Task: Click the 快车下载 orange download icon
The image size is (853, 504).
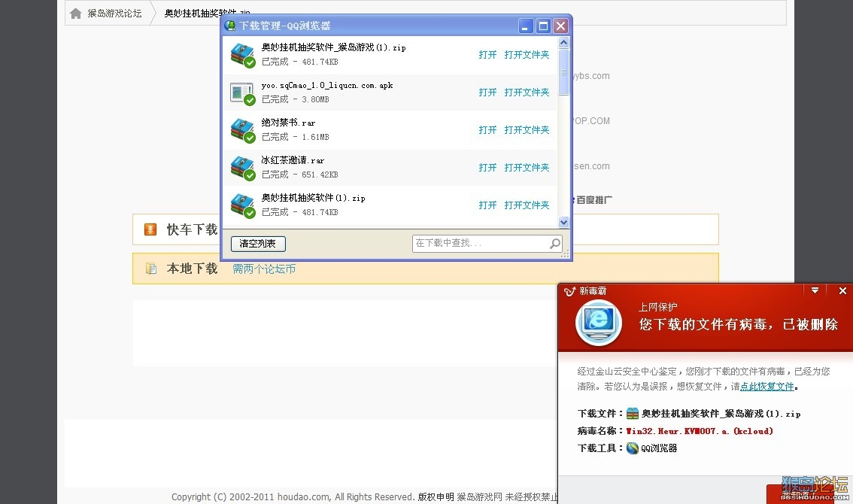Action: point(150,229)
